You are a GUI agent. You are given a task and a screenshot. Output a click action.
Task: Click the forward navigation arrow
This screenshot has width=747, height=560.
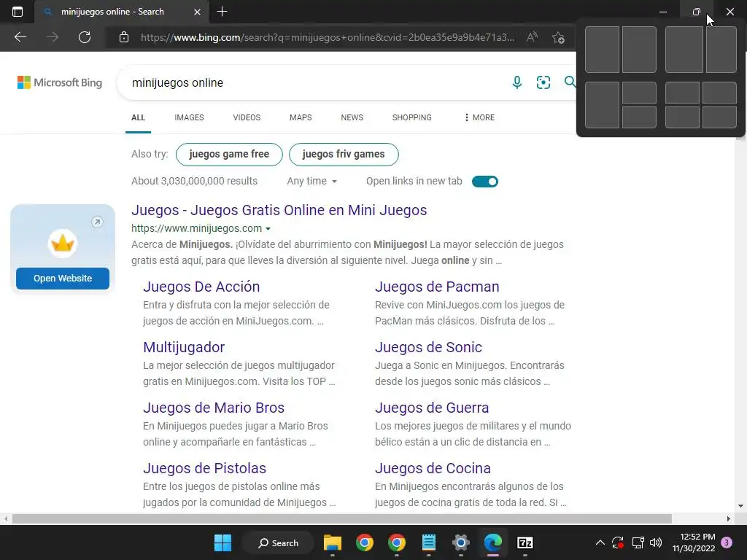point(53,37)
